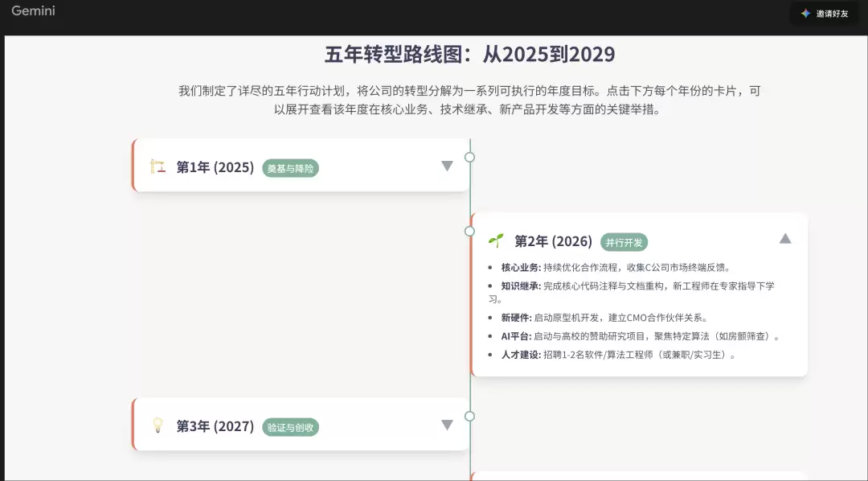Select the timeline marker for 2025

coord(469,157)
